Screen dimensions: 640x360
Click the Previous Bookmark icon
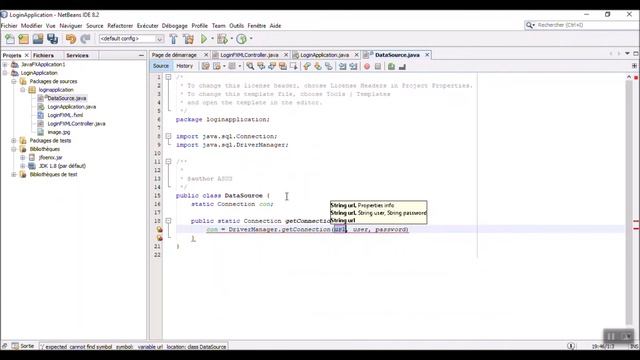tap(307, 66)
